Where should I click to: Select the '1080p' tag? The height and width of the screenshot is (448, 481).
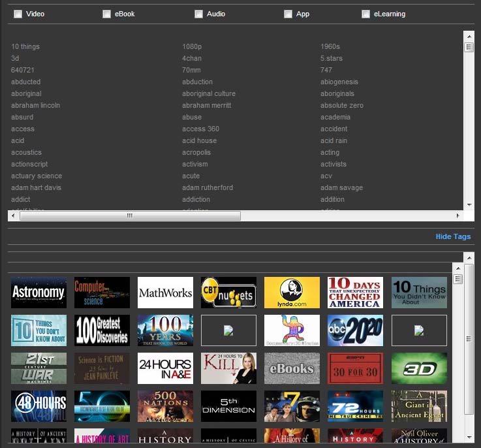192,46
